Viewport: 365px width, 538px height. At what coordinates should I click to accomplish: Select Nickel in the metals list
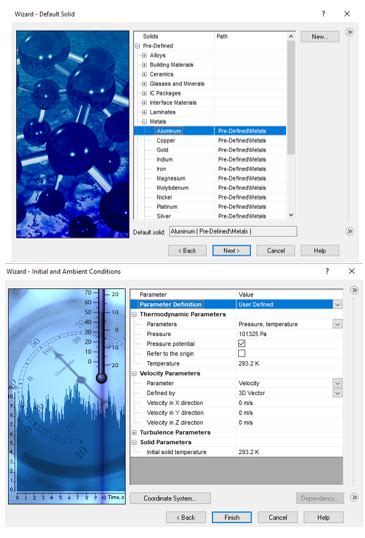click(164, 197)
